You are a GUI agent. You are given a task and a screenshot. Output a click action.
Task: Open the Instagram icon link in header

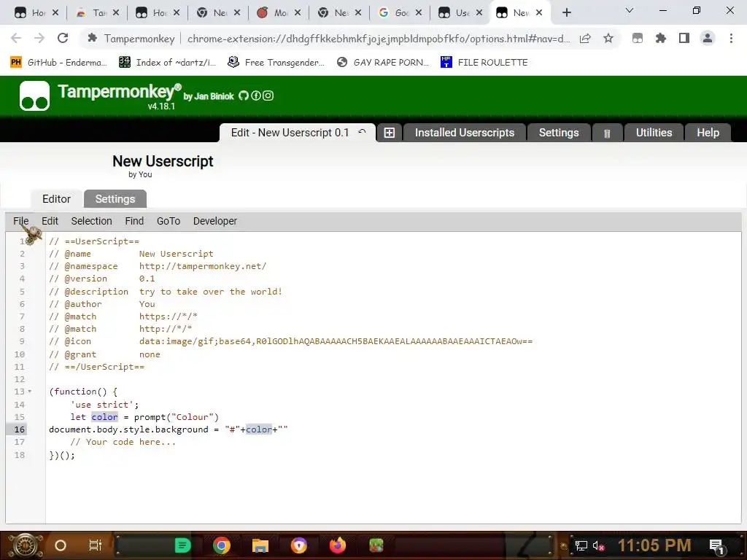pyautogui.click(x=268, y=96)
